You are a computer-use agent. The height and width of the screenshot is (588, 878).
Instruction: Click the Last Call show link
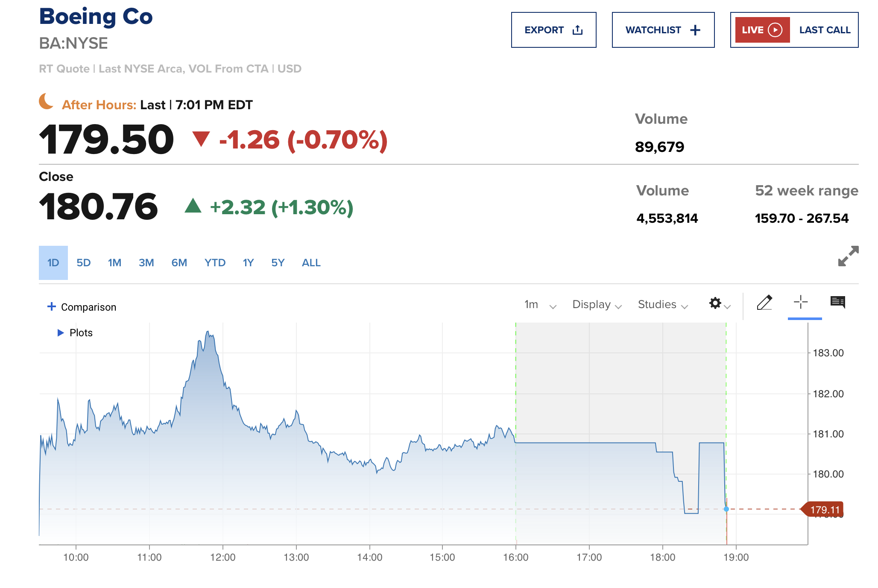coord(825,30)
